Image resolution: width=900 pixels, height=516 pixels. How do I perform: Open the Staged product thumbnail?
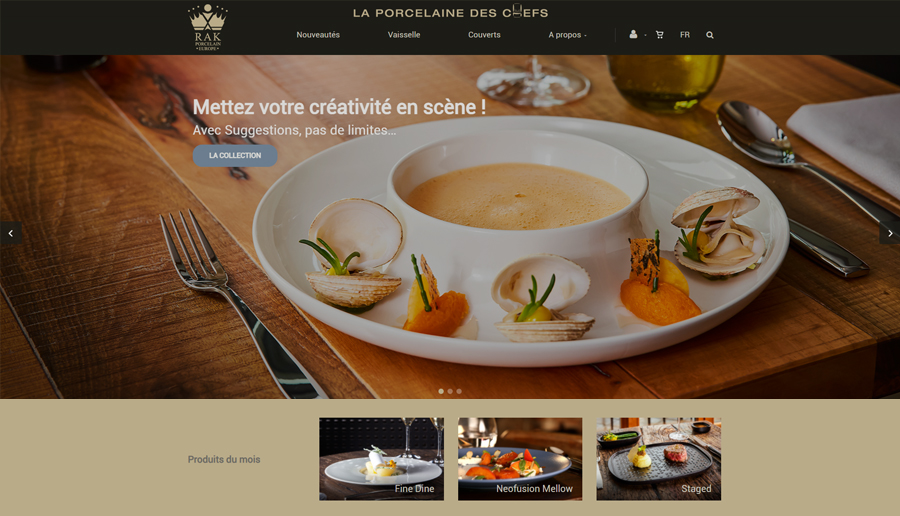659,459
